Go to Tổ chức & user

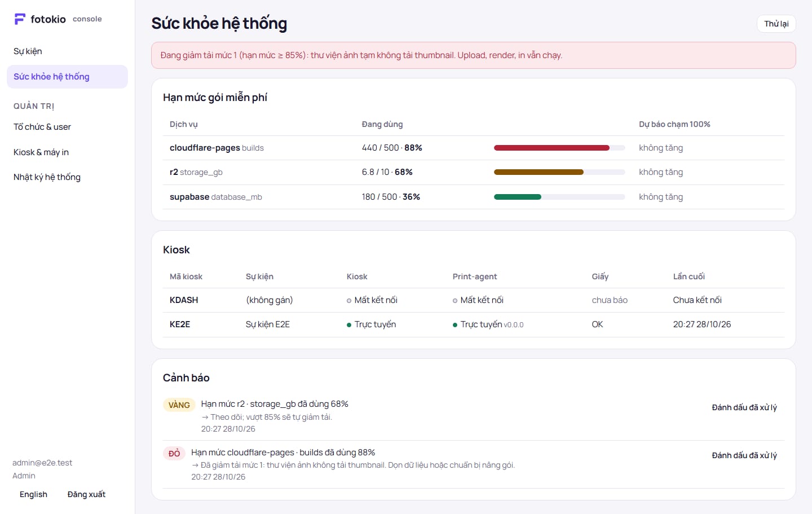tap(67, 127)
